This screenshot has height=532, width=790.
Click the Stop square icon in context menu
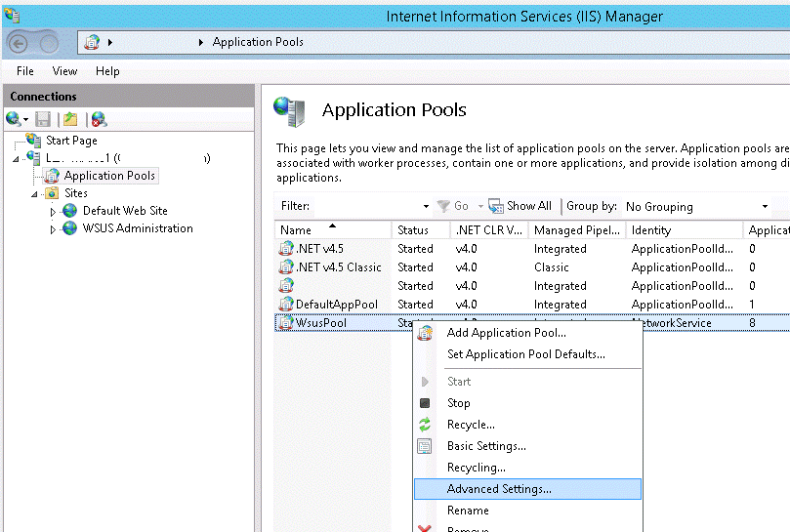tap(425, 403)
